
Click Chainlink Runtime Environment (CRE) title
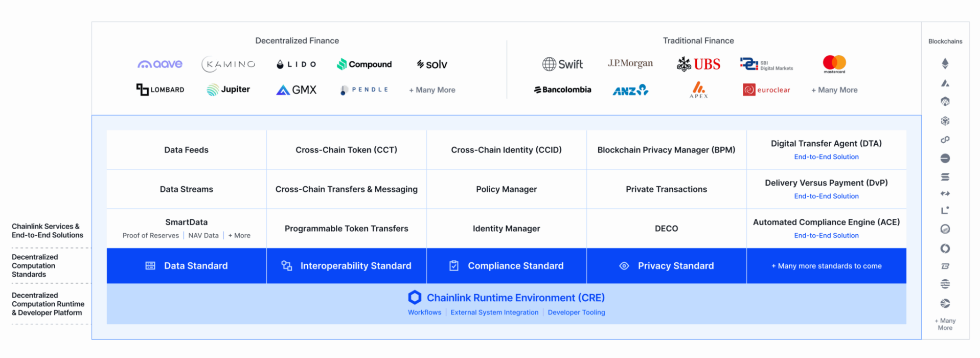(x=516, y=298)
